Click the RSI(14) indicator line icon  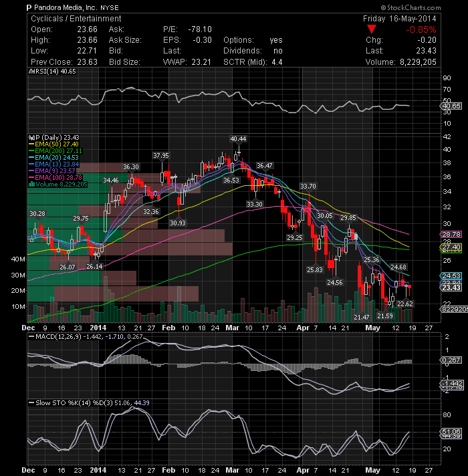(x=31, y=72)
